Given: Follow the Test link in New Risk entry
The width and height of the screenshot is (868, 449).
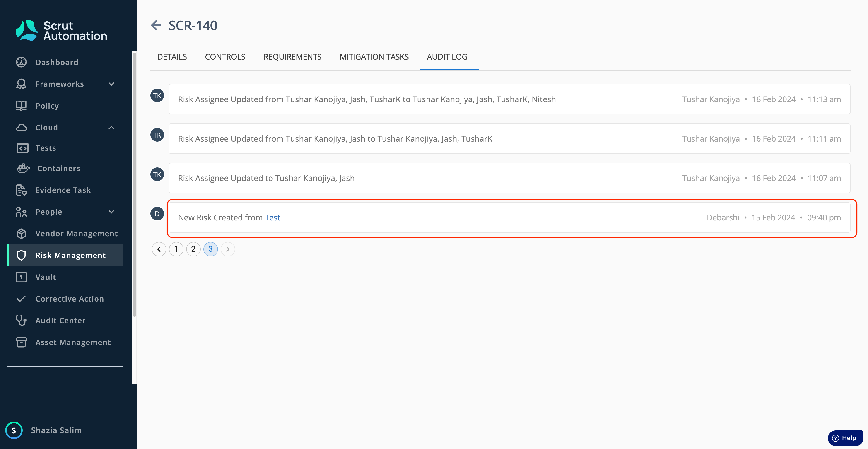Looking at the screenshot, I should coord(272,217).
